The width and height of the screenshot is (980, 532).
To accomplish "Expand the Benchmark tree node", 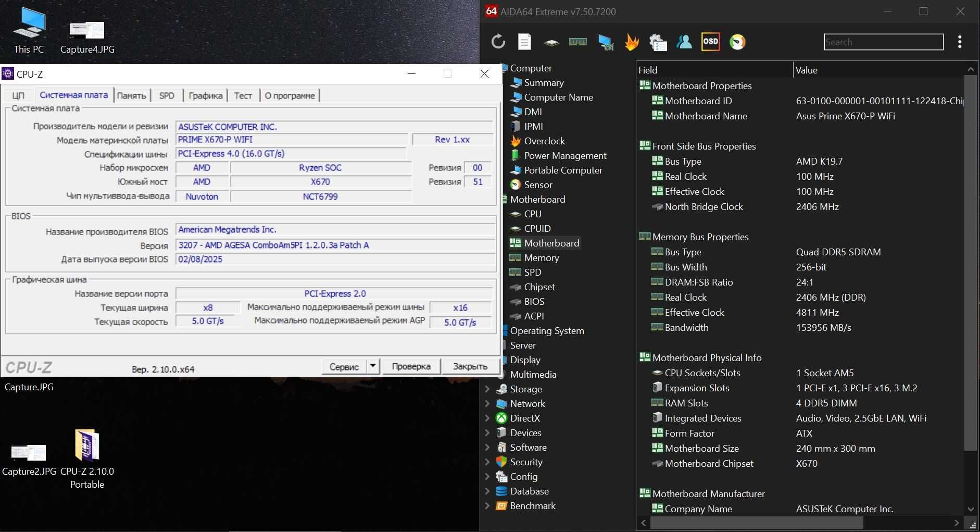I will [x=487, y=506].
